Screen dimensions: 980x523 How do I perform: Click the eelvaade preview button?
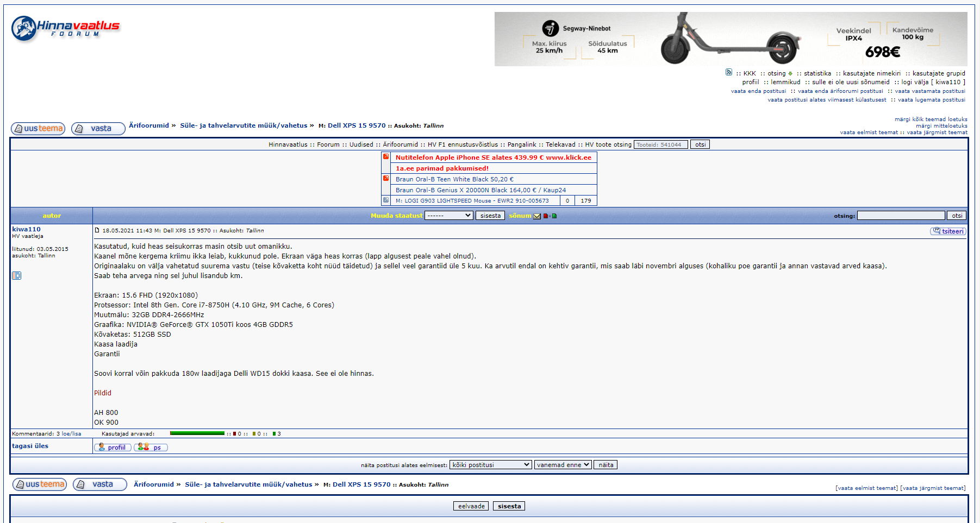tap(471, 506)
